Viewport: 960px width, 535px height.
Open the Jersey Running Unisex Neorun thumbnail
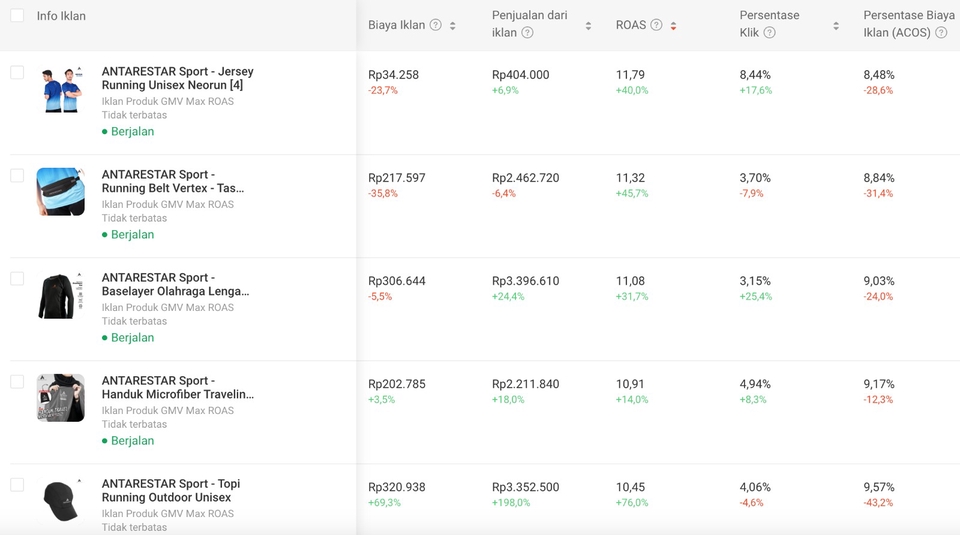(61, 89)
